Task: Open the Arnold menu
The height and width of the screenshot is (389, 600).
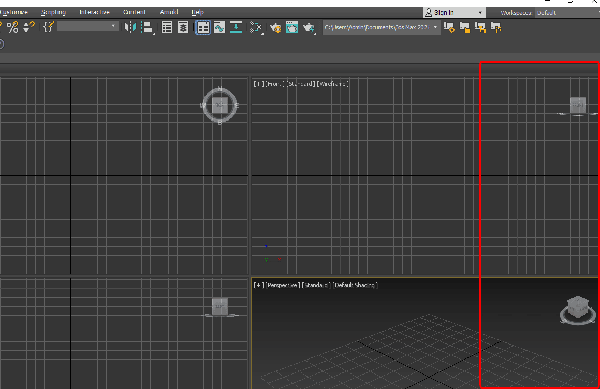Action: click(x=169, y=12)
